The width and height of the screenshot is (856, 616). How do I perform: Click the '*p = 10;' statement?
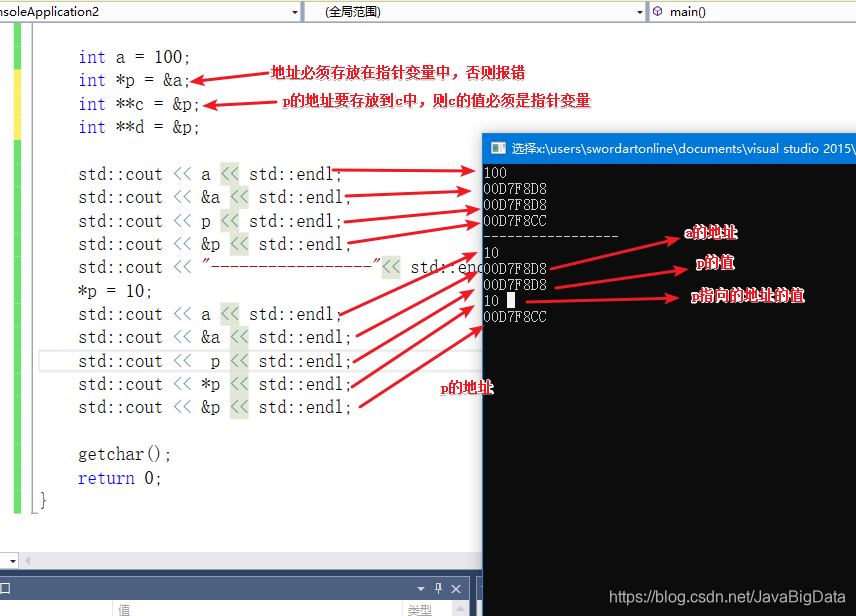(x=115, y=291)
